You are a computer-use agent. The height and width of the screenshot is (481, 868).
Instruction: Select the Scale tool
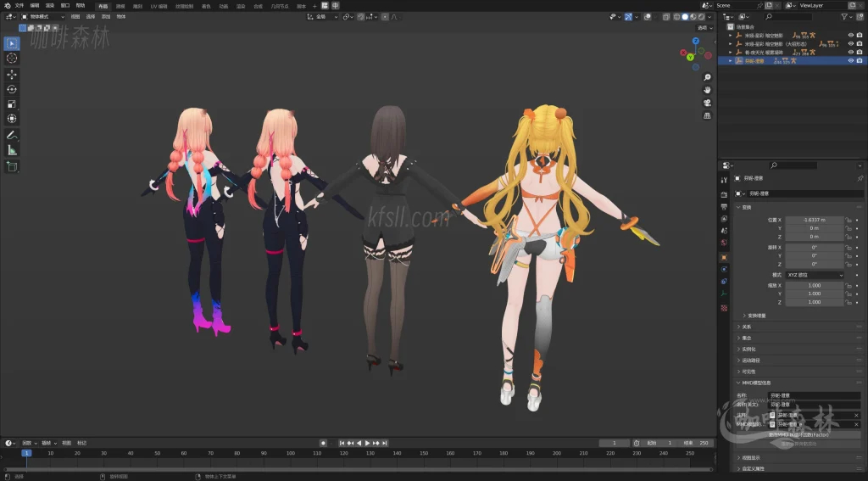(12, 104)
